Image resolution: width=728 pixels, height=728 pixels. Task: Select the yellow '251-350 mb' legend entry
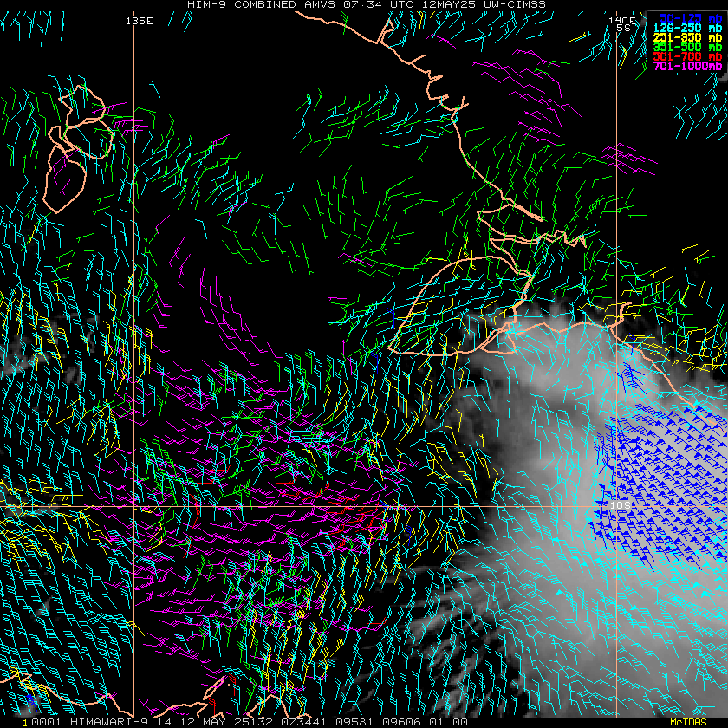pyautogui.click(x=687, y=37)
